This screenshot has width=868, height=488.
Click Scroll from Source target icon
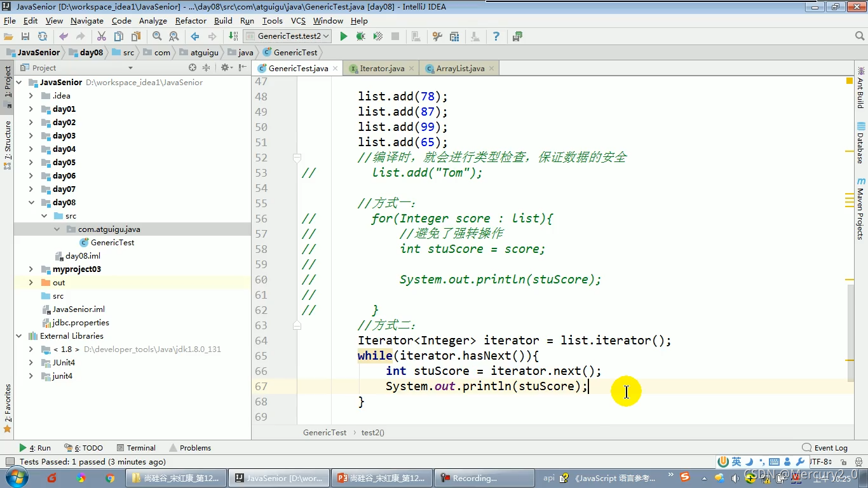point(193,67)
